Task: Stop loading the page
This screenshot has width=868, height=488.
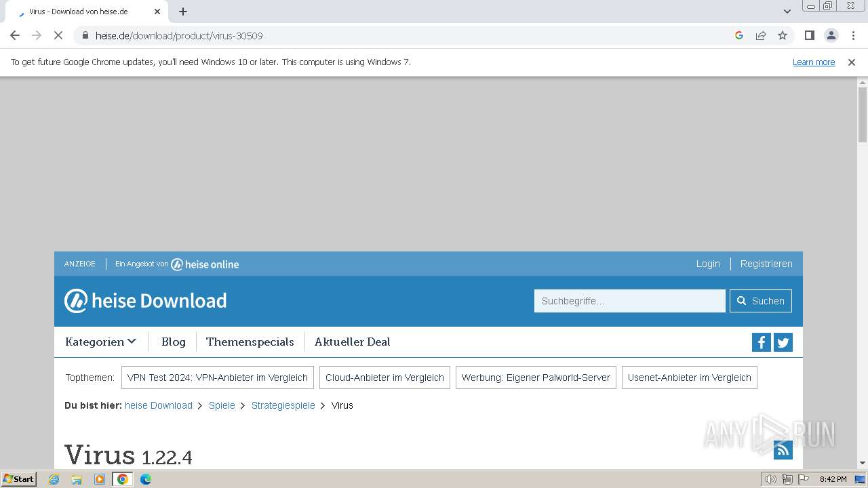Action: pyautogui.click(x=58, y=35)
